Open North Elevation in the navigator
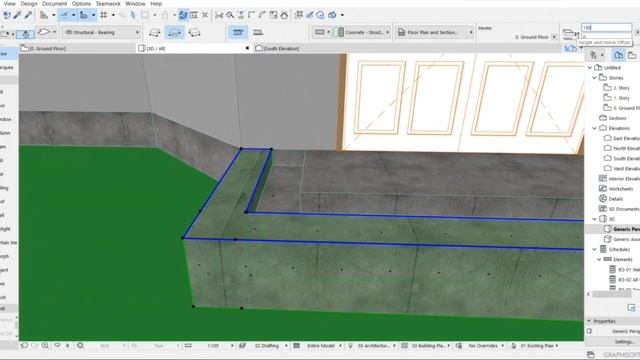The image size is (640, 360). 626,149
